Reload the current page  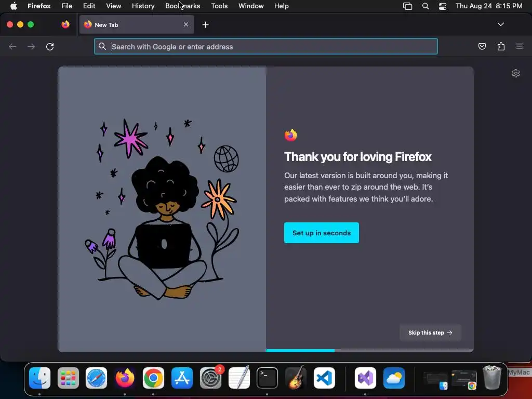[50, 46]
